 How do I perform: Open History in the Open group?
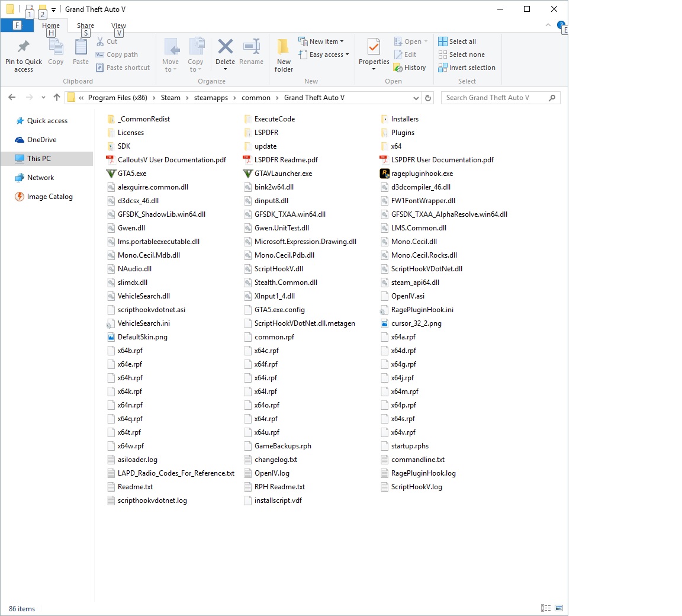coord(409,68)
